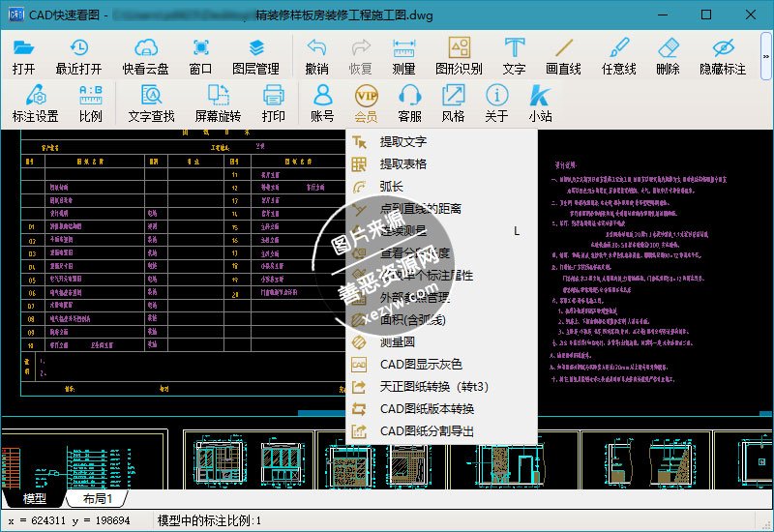The width and height of the screenshot is (774, 532).
Task: Choose CAD图纸版本转换 menu item
Action: (x=442, y=408)
